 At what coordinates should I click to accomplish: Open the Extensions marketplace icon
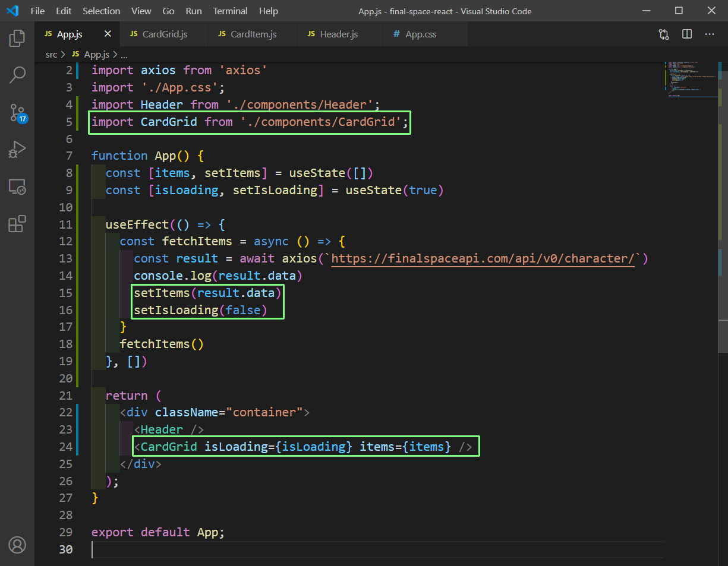pos(17,223)
